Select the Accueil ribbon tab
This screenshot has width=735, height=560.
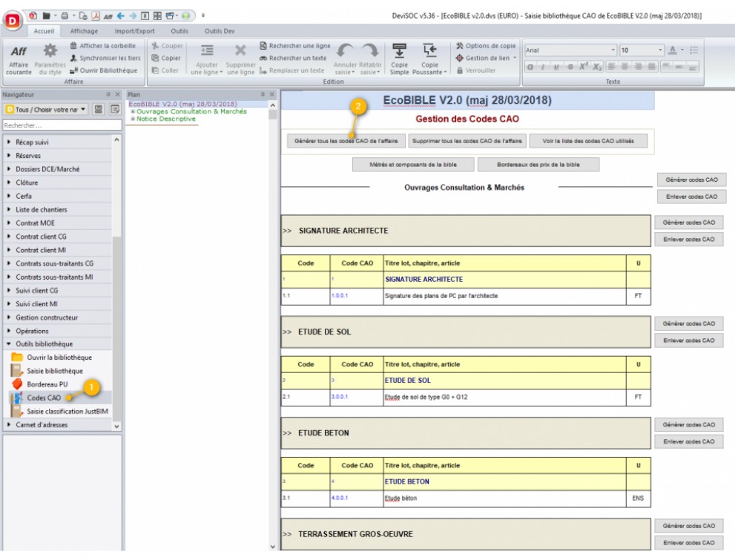click(44, 31)
